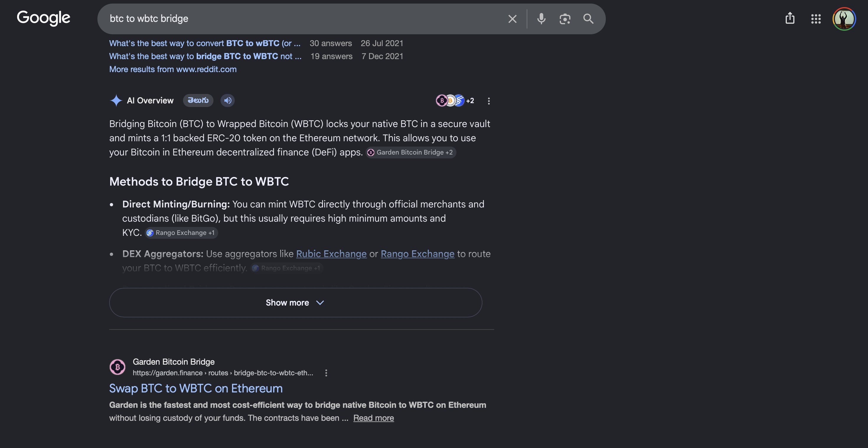
Task: Open AI Overview three-dot options menu
Action: (489, 101)
